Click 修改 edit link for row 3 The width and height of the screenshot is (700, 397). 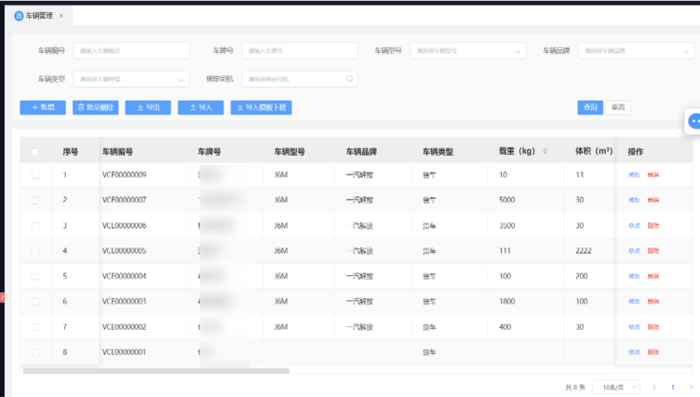pos(634,226)
